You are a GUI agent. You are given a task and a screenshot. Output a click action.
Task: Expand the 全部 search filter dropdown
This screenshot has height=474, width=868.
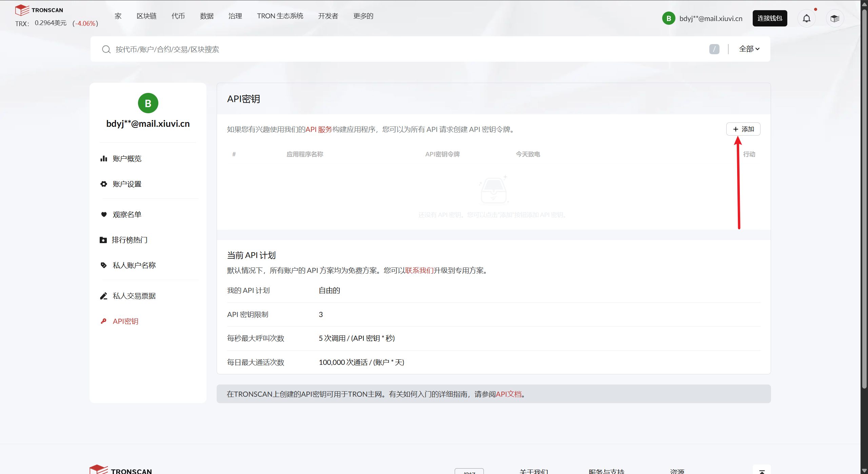(x=749, y=49)
